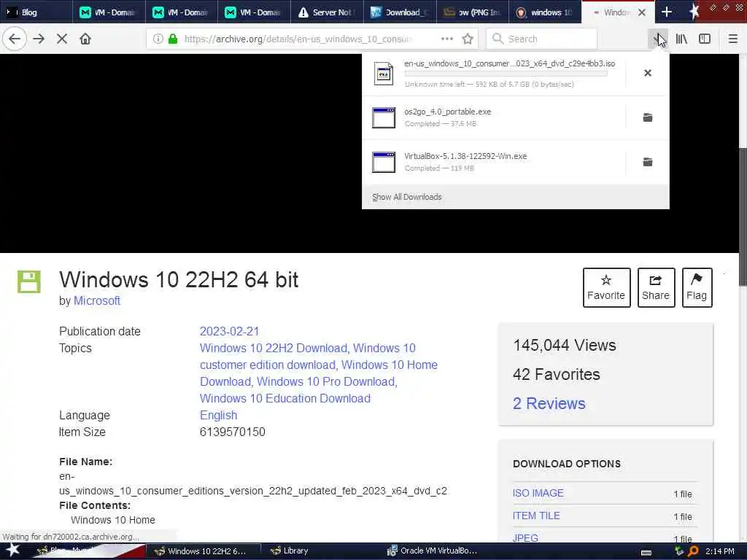Open folder containing VirtualBox-5.1.38 installer
747x560 pixels.
coord(648,162)
